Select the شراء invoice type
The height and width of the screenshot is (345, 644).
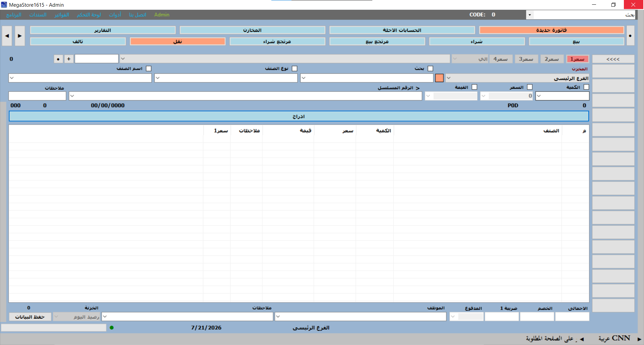477,42
